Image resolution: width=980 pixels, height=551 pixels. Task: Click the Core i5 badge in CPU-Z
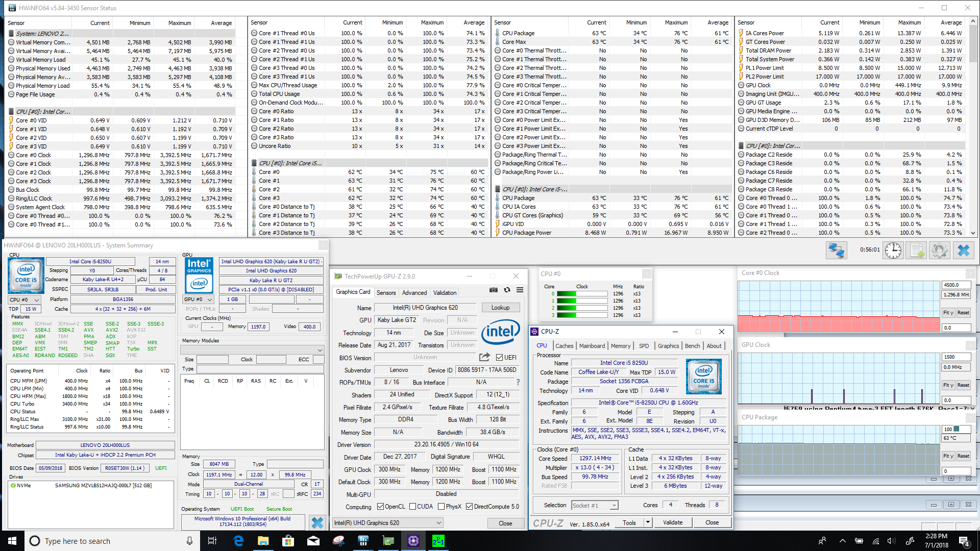coord(704,377)
